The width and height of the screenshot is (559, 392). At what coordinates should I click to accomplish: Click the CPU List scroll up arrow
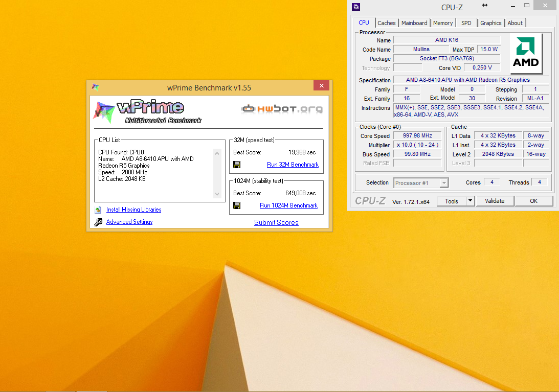(217, 153)
